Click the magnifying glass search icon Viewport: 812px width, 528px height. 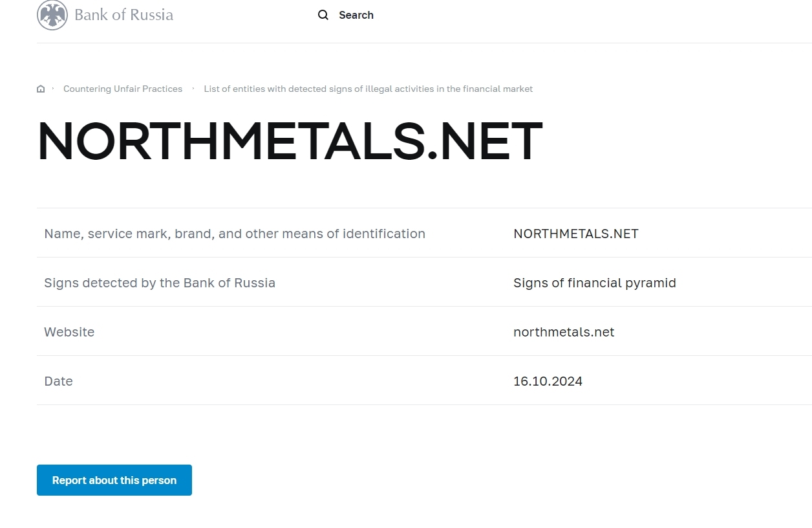(x=323, y=15)
